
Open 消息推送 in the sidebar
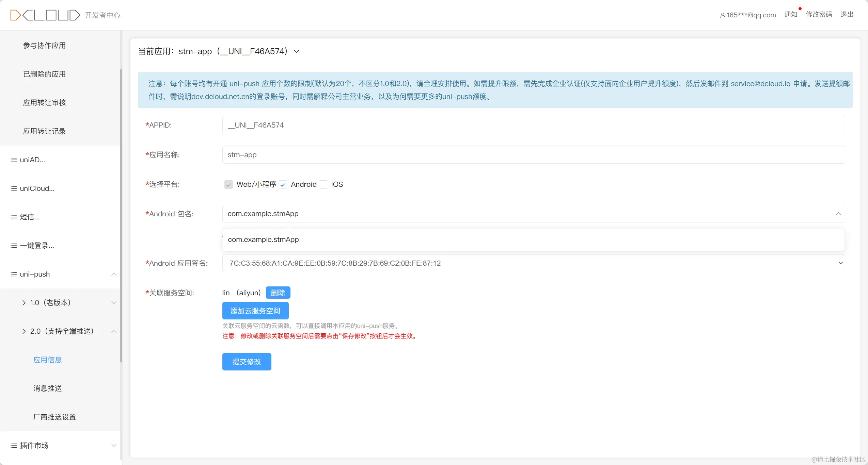point(48,388)
